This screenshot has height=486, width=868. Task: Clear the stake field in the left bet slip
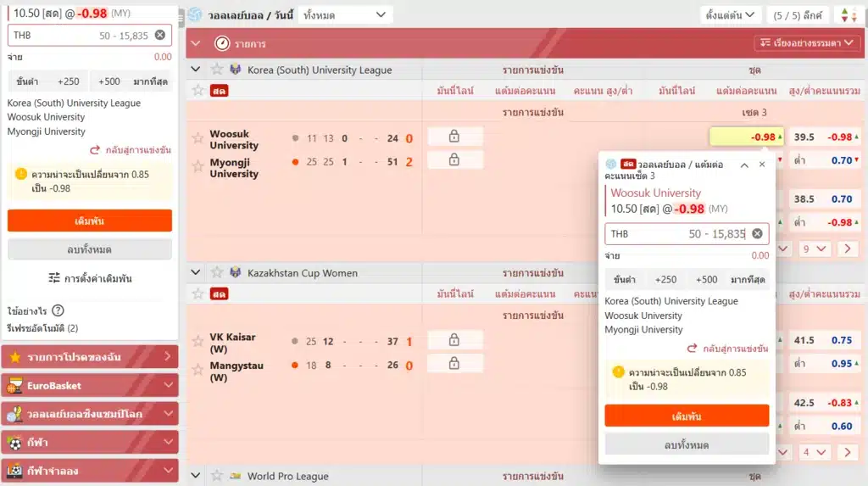pos(160,36)
